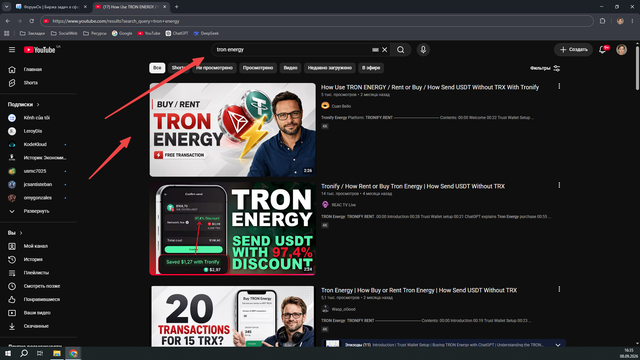Image resolution: width=640 pixels, height=360 pixels.
Task: Select the В эфире filter chip
Action: click(371, 68)
